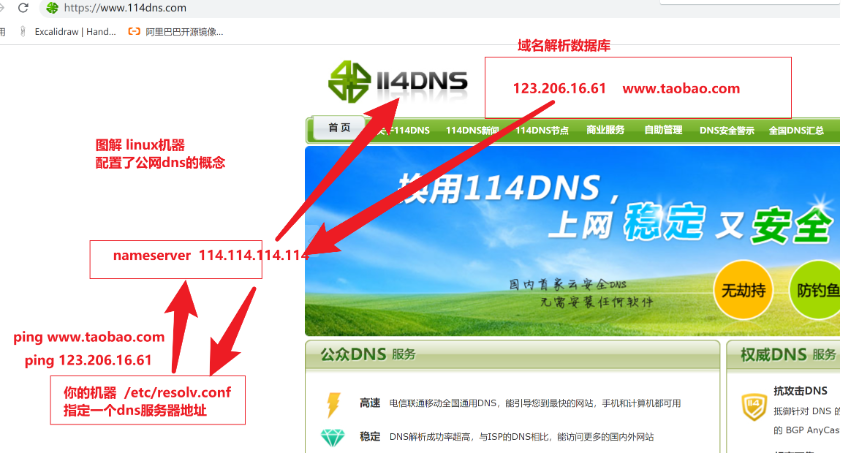
Task: Click the diamond 稳定 icon
Action: coord(332,438)
